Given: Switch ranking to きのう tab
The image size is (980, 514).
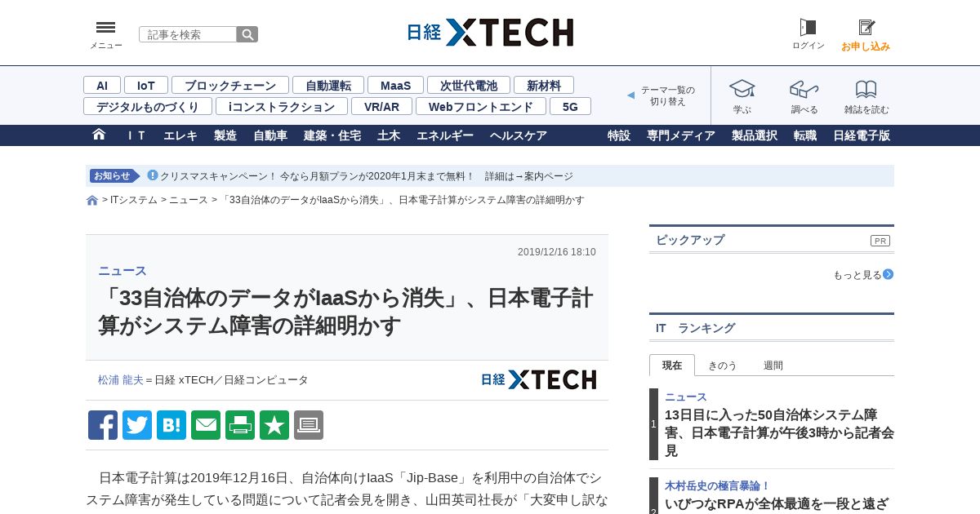Looking at the screenshot, I should 722,366.
